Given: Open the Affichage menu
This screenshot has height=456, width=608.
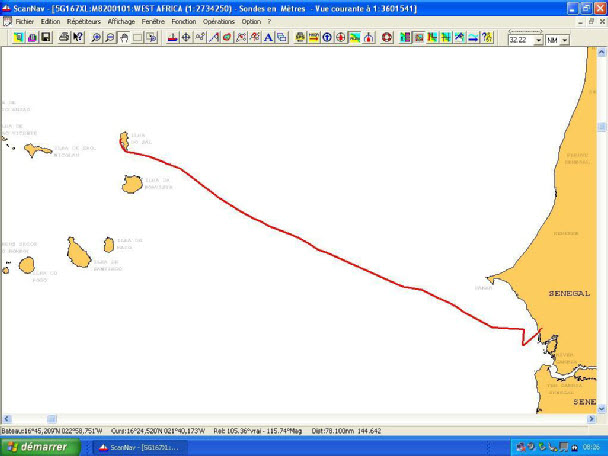Looking at the screenshot, I should tap(121, 21).
